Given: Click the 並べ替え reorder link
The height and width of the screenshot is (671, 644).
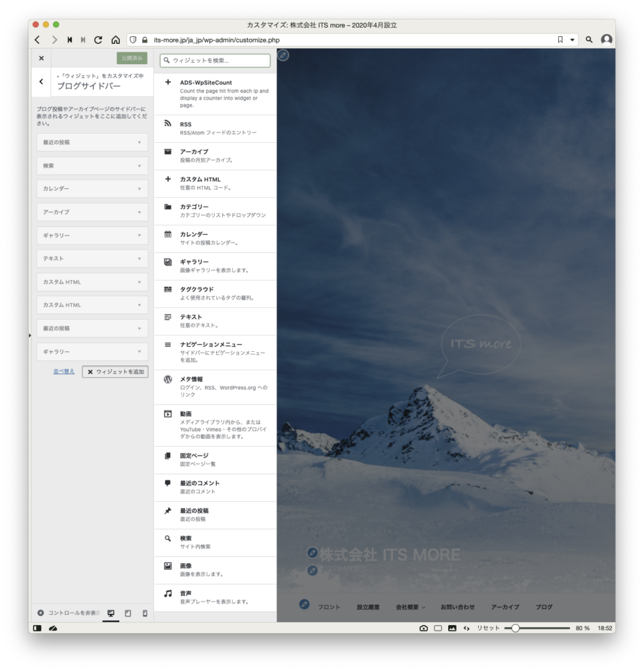Looking at the screenshot, I should click(x=64, y=372).
